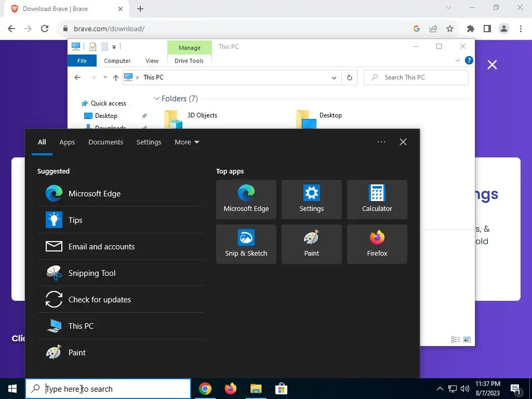Click Chrome address bar URL

coord(109,29)
